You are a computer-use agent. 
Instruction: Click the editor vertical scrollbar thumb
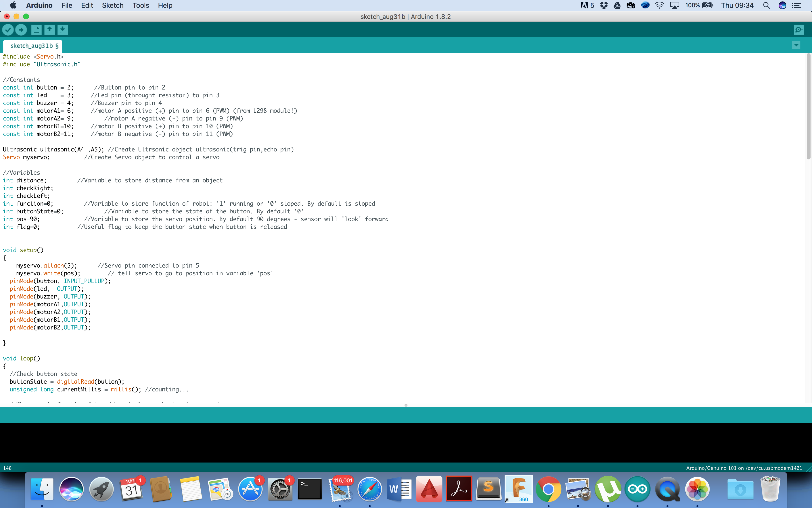click(808, 106)
